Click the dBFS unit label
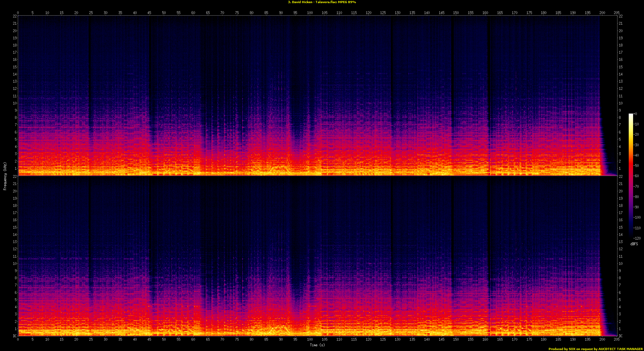644x351 pixels. point(634,244)
